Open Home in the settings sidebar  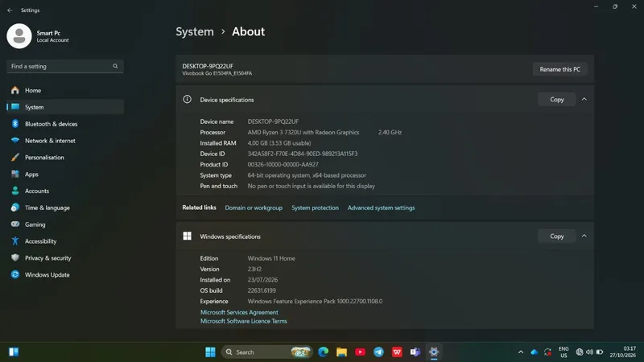coord(65,90)
